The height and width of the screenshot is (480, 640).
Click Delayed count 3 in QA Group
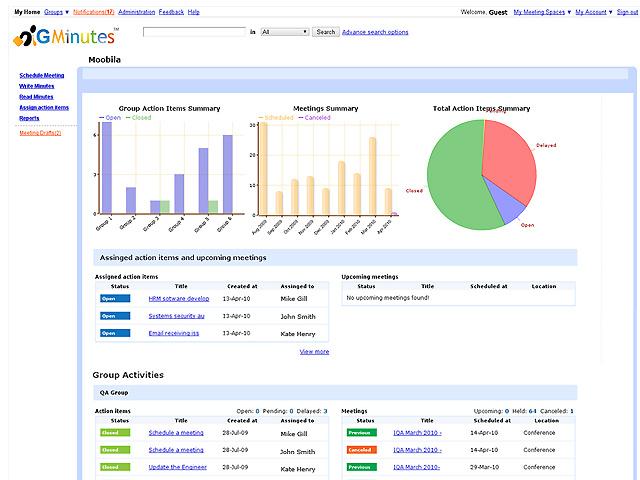(x=325, y=411)
